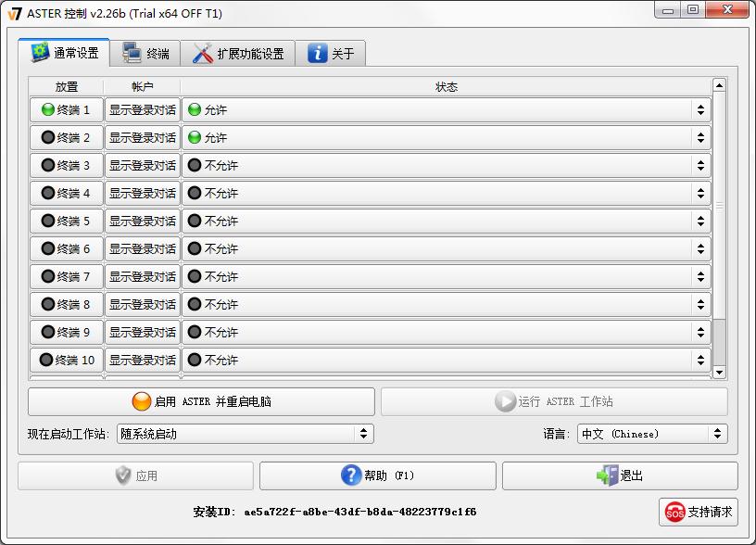The image size is (756, 545).
Task: Open the 终端 5 status dropdown arrow
Action: tap(700, 221)
